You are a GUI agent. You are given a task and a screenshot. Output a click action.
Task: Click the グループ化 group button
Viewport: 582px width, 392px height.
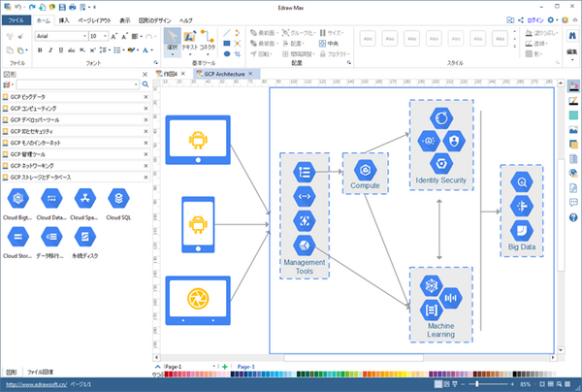pos(298,33)
